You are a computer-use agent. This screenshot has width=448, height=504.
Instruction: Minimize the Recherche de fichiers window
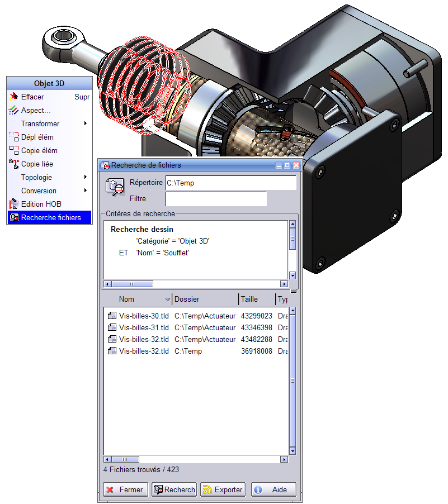tap(279, 165)
